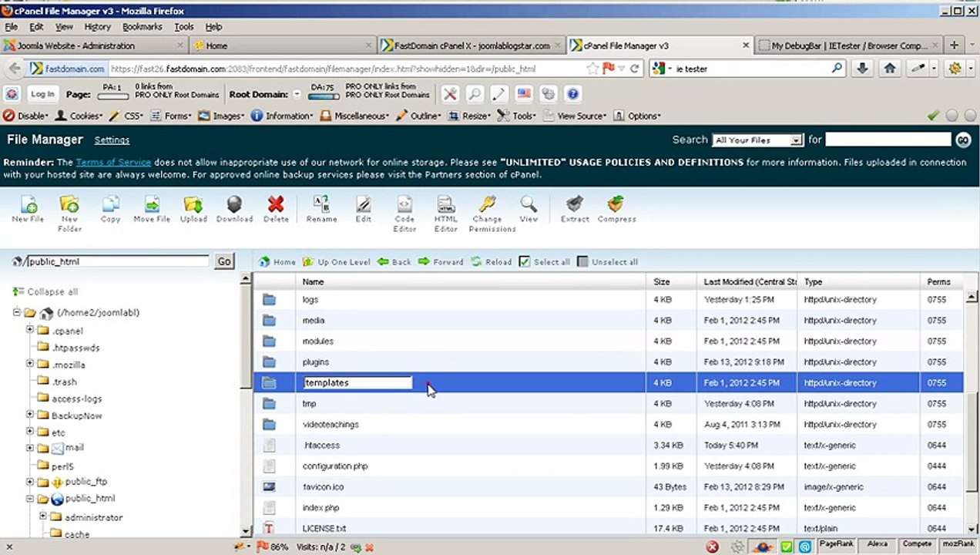Click the Select all checkbox
The height and width of the screenshot is (555, 980).
[x=525, y=262]
